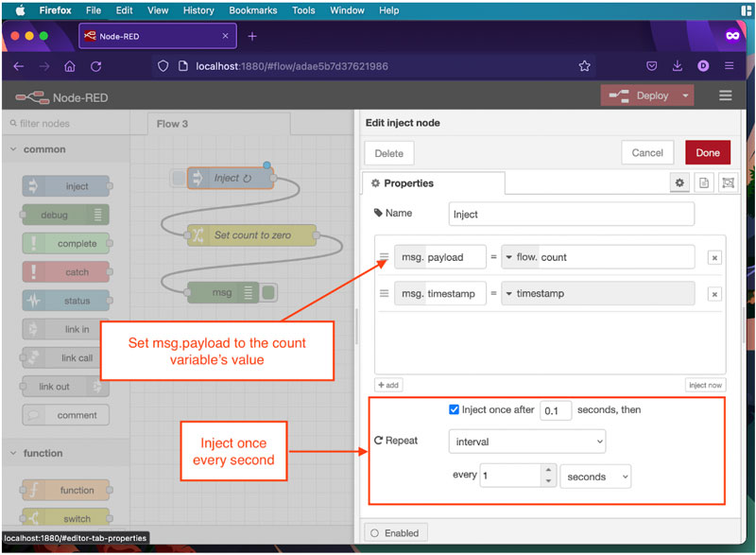
Task: Open the Repeat interval dropdown
Action: click(x=527, y=441)
